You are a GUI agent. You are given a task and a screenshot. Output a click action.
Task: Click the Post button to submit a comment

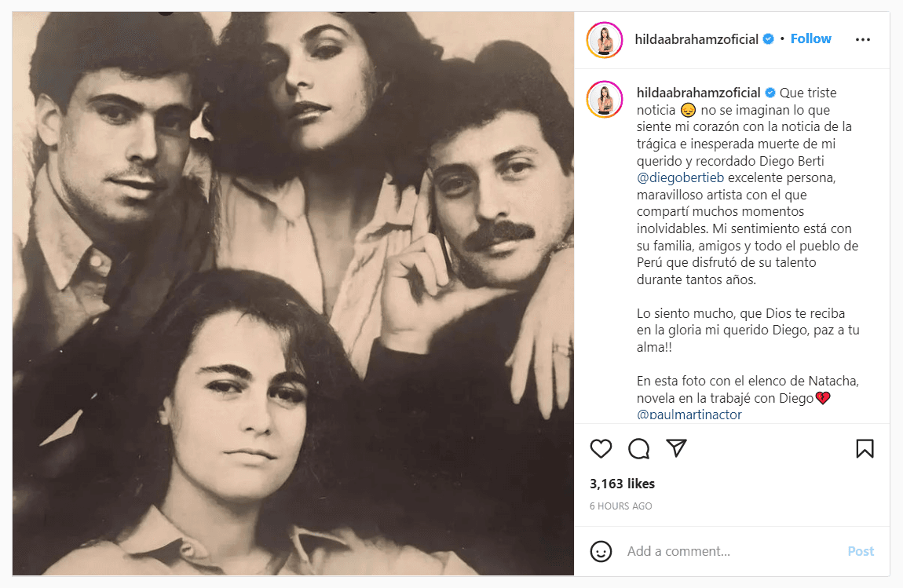click(x=861, y=551)
